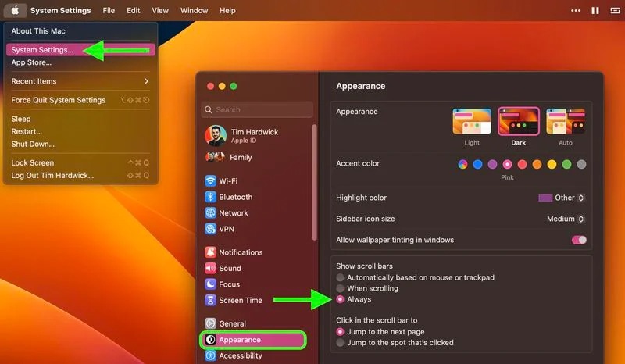Pick the multicolor accent color

click(462, 164)
